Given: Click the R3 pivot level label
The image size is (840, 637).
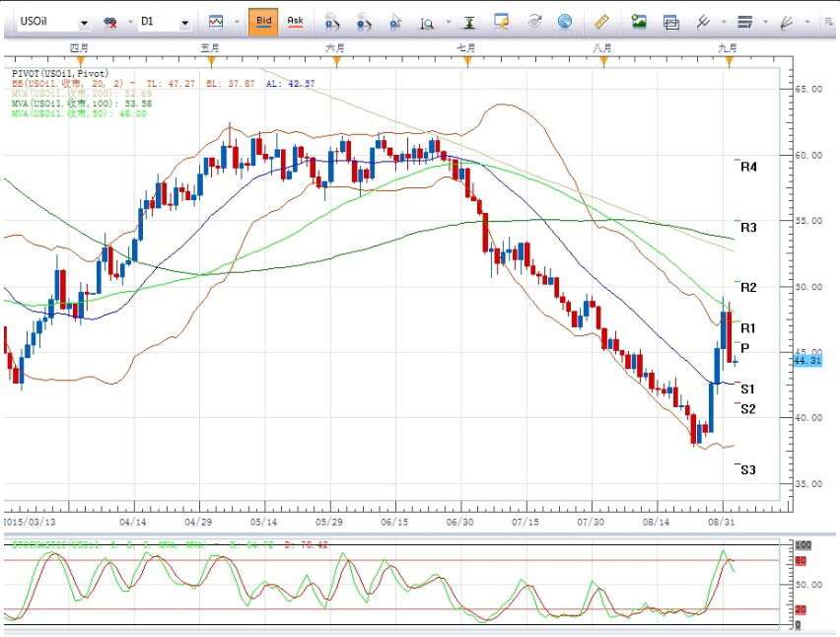Looking at the screenshot, I should click(748, 228).
